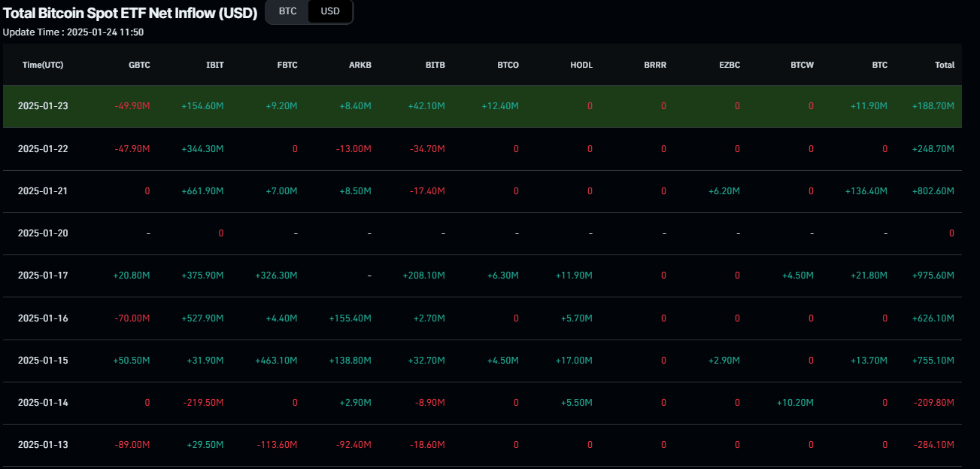This screenshot has width=980, height=469.
Task: Click the 2025-01-20 row date
Action: (43, 233)
